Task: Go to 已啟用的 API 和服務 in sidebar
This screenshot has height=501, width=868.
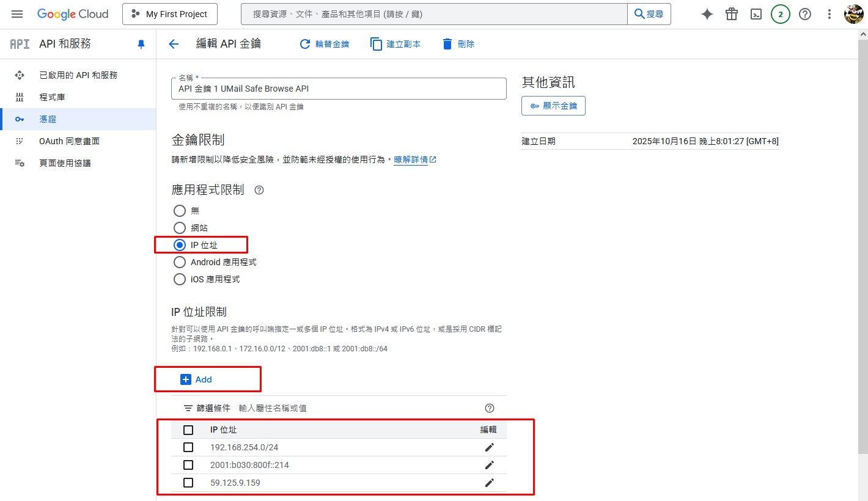Action: click(x=78, y=75)
